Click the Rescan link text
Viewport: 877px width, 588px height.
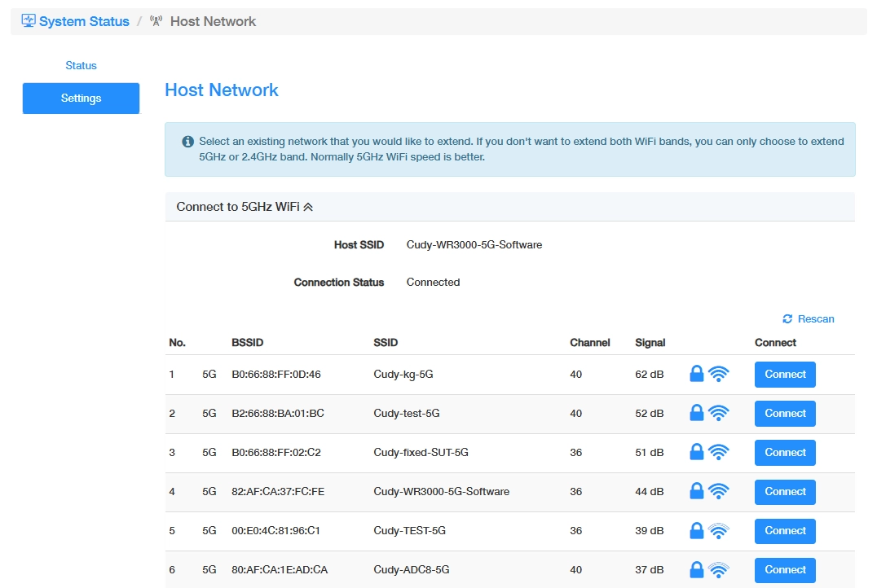[816, 318]
